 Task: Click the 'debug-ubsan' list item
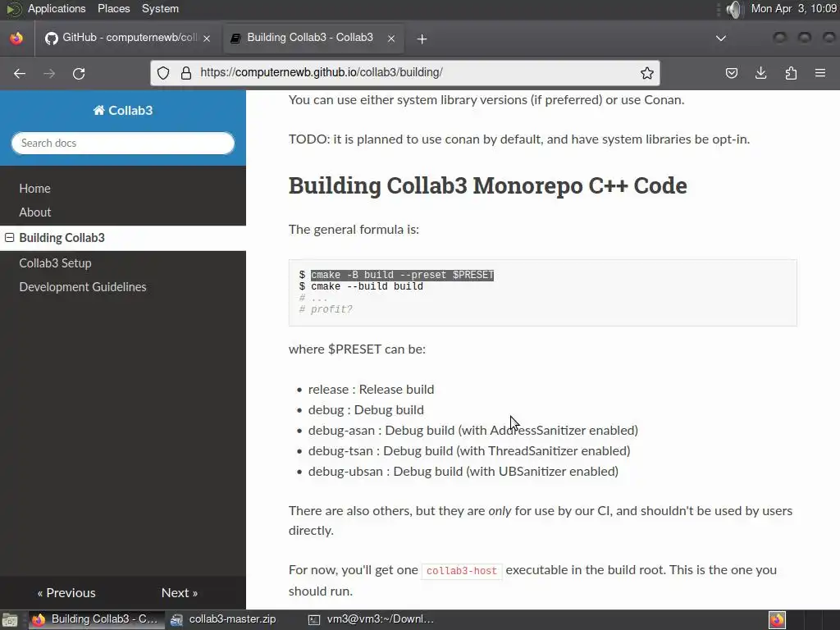(463, 472)
